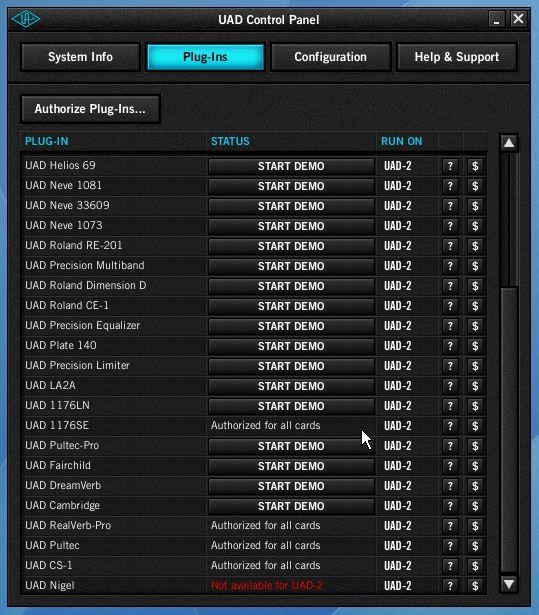This screenshot has width=539, height=615.
Task: Start demo for UAD Precision Multiband
Action: click(291, 266)
